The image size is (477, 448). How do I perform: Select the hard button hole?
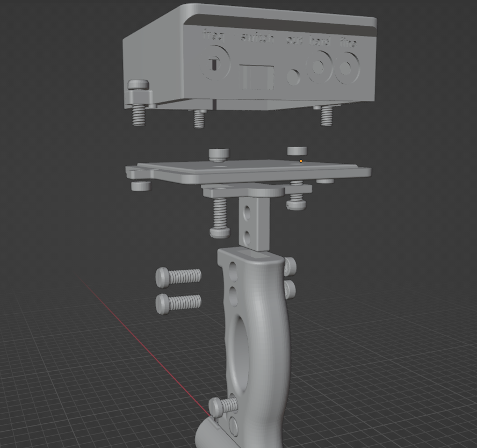pyautogui.click(x=319, y=68)
